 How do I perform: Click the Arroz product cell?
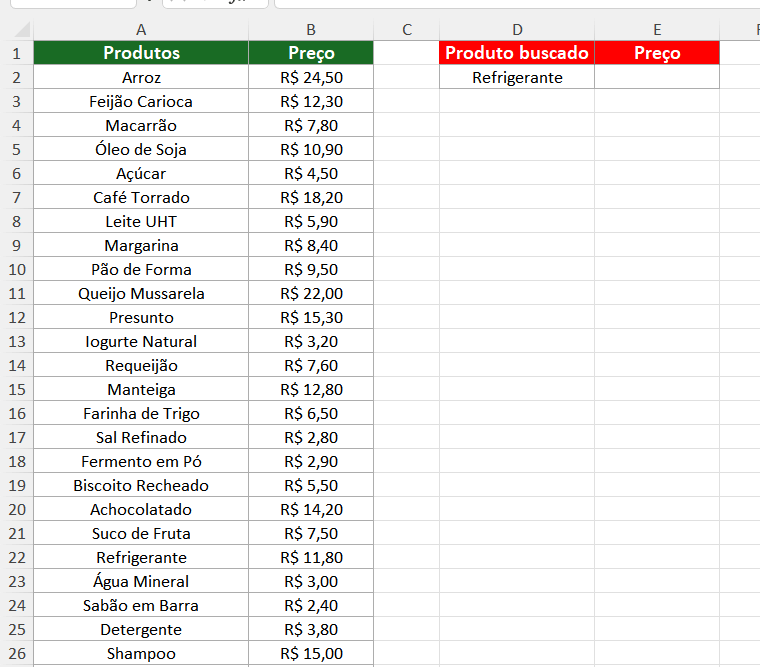(141, 77)
